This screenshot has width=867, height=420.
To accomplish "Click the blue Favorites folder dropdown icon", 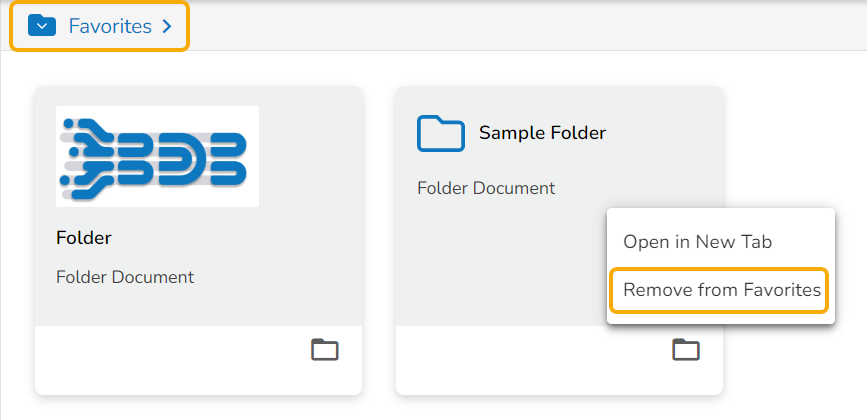I will point(41,26).
